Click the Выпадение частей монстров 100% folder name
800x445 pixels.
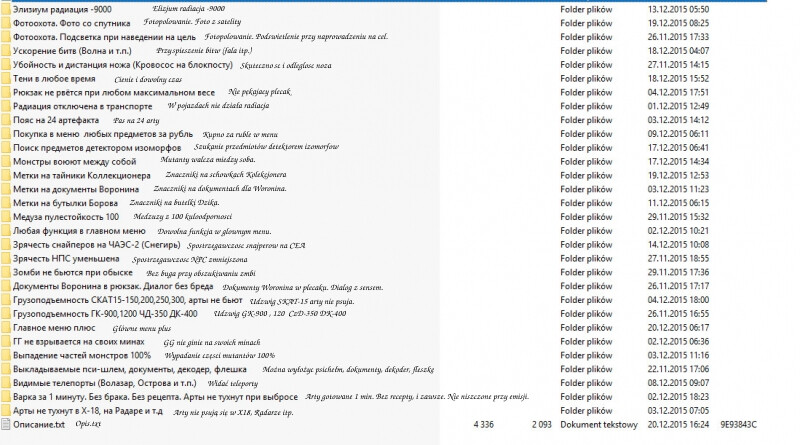[82, 356]
